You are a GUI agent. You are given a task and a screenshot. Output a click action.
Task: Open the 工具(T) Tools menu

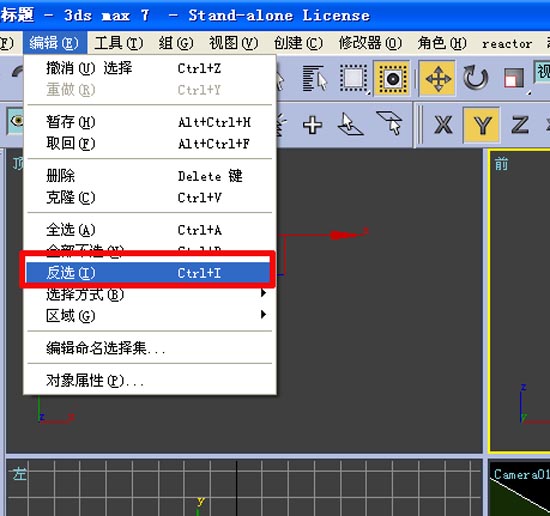coord(119,43)
